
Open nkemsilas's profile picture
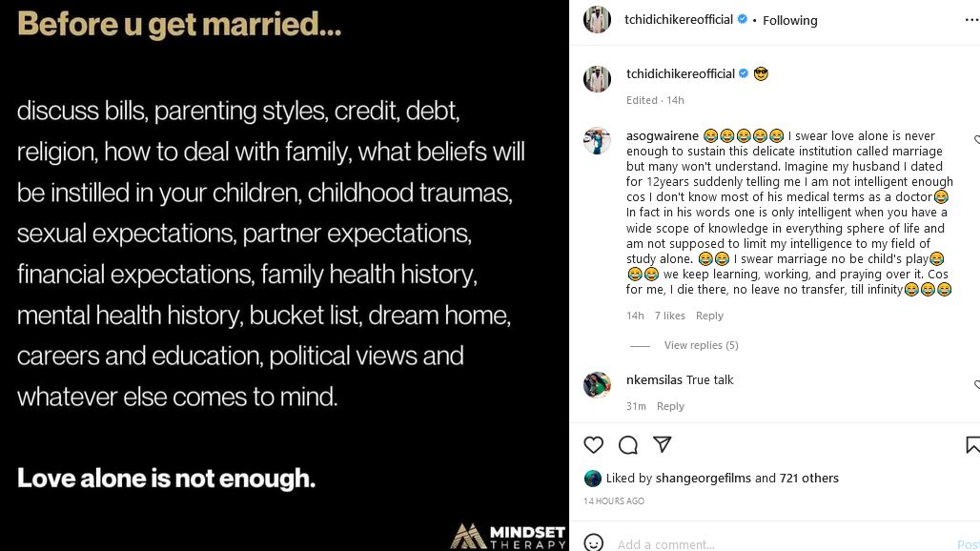coord(597,384)
